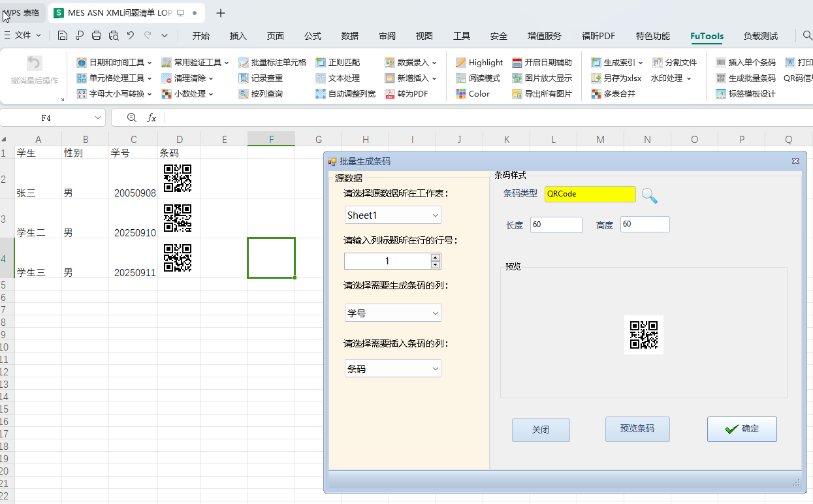Switch to 负载测试 ribbon tab

pyautogui.click(x=761, y=36)
